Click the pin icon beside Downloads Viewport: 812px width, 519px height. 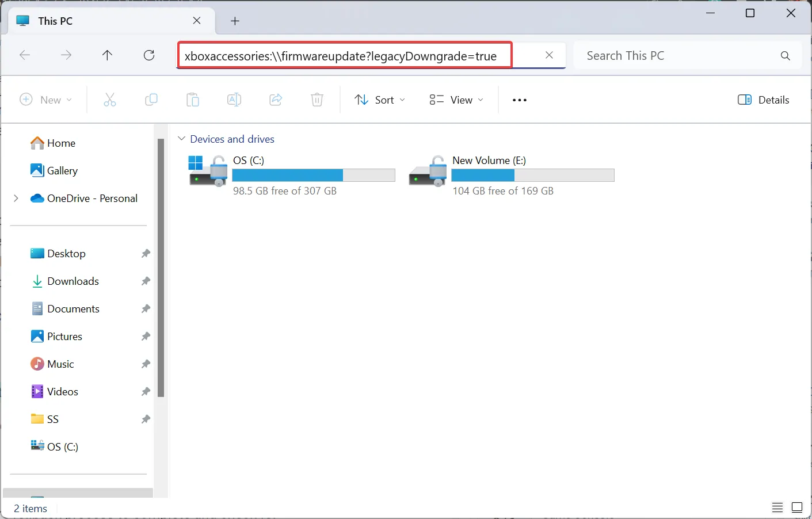(146, 281)
